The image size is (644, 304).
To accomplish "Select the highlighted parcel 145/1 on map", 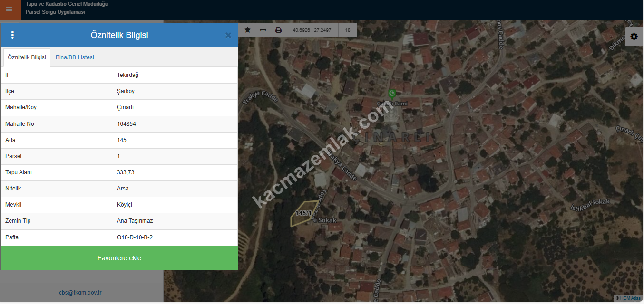I will (x=303, y=215).
